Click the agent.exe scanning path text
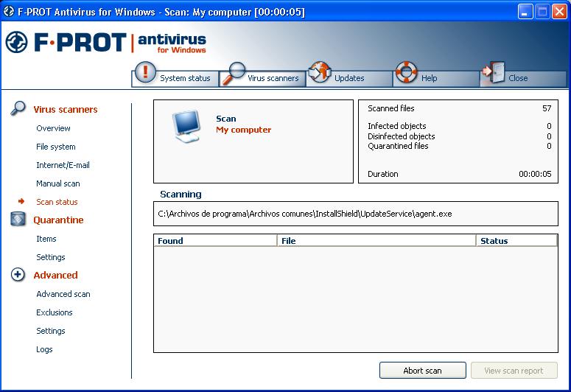571x392 pixels. tap(305, 214)
